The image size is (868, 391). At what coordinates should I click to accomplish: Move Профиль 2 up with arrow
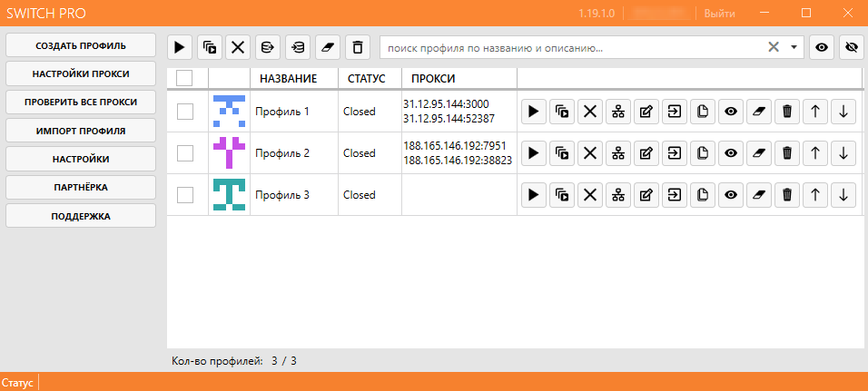(x=814, y=153)
